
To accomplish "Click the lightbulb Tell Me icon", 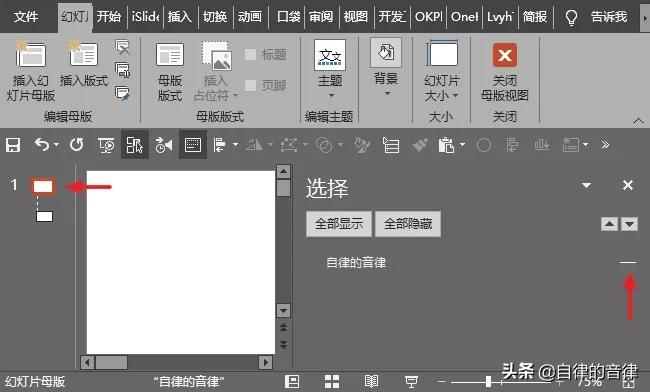I will coord(571,17).
